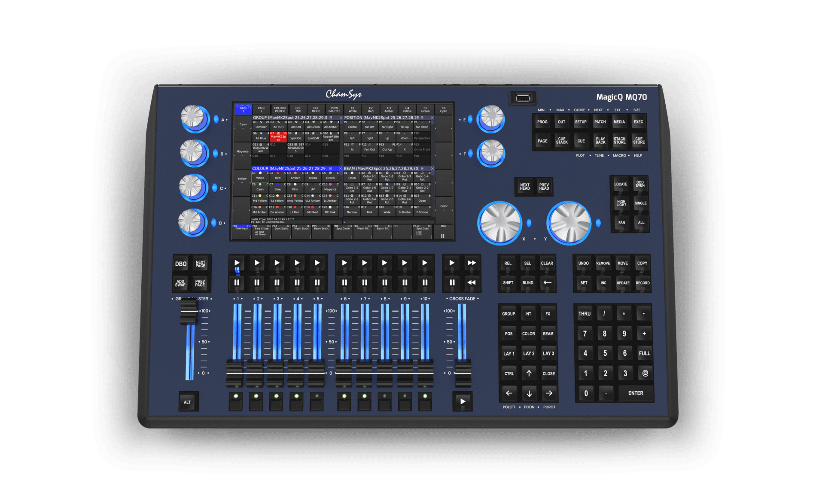The image size is (816, 504).
Task: Maximize the POSITION window via its title icon
Action: pyautogui.click(x=422, y=118)
